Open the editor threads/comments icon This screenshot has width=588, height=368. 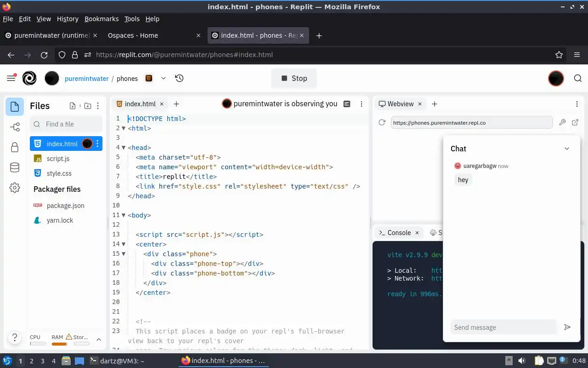click(347, 104)
